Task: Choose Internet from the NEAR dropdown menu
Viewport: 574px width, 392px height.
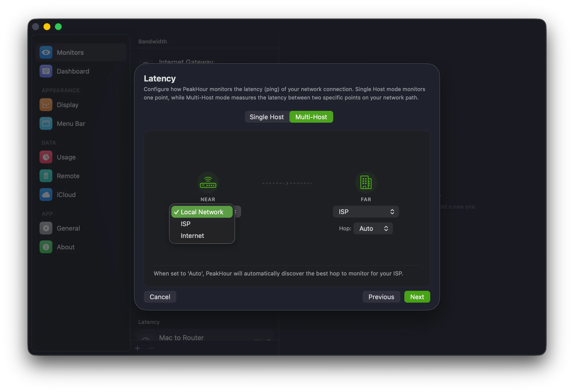Action: (202, 236)
